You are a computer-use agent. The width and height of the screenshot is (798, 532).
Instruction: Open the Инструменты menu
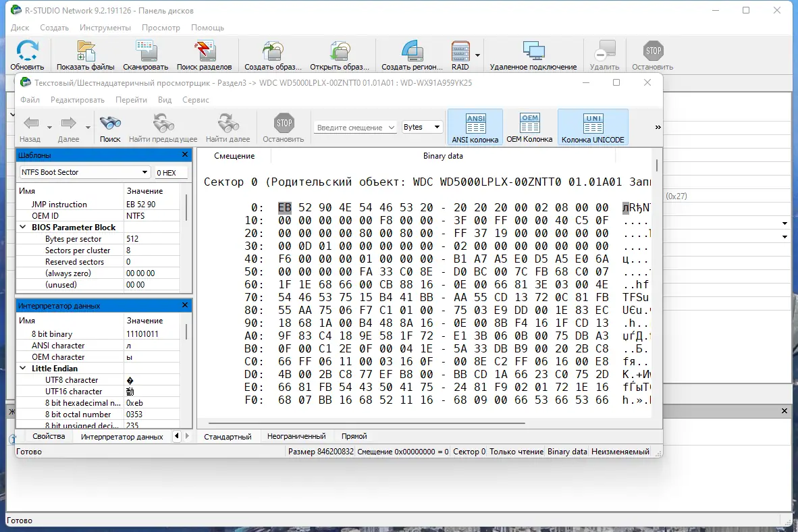point(105,28)
